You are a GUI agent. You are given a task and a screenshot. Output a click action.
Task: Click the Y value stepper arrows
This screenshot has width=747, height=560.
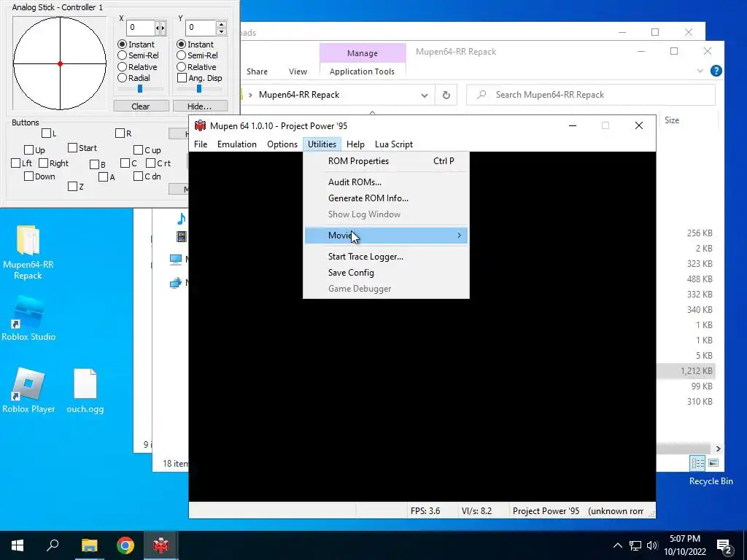(x=221, y=28)
